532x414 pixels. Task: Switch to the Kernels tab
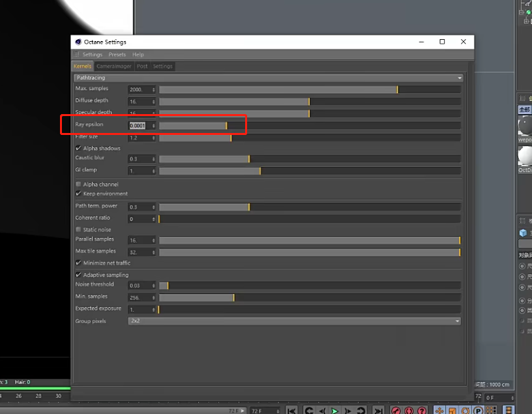(82, 66)
